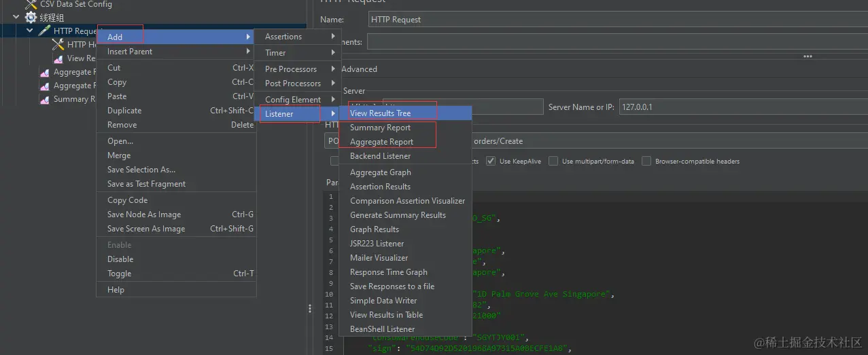Add an Aggregate Graph listener
Viewport: 868px width, 355px height.
(406, 172)
